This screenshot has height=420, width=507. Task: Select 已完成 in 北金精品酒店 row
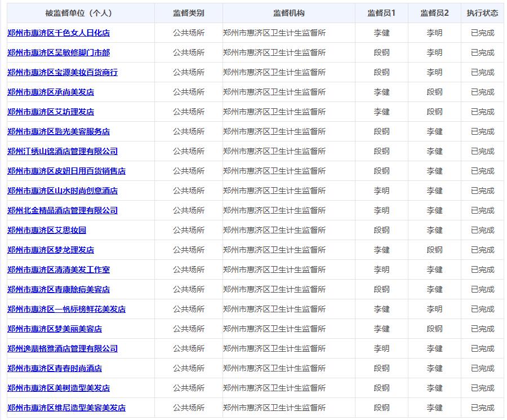[482, 210]
